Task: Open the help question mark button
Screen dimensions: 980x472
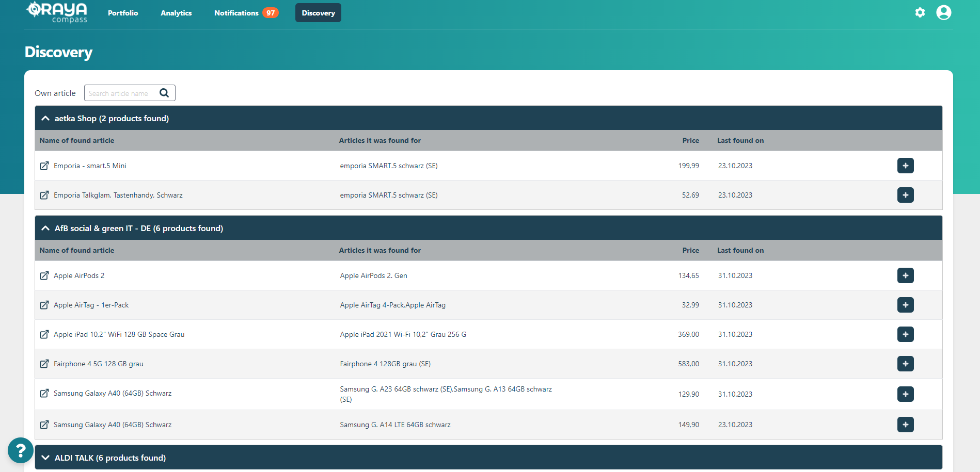Action: (x=20, y=450)
